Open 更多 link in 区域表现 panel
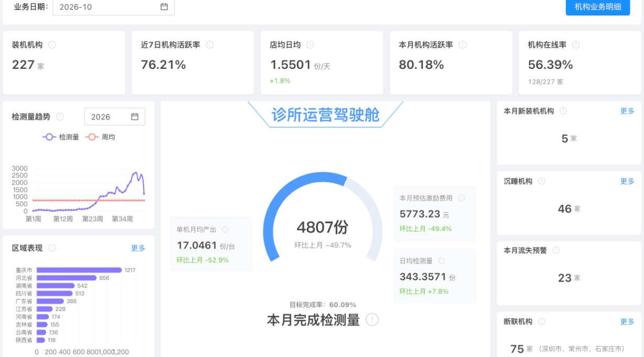Viewport: 644px width, 357px height. coord(138,248)
